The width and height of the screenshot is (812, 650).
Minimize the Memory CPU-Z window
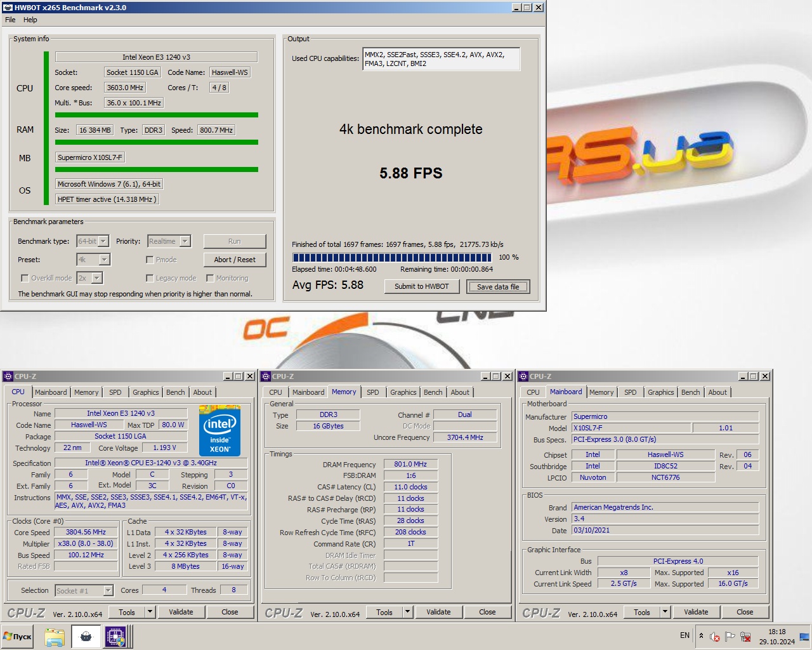tap(485, 376)
